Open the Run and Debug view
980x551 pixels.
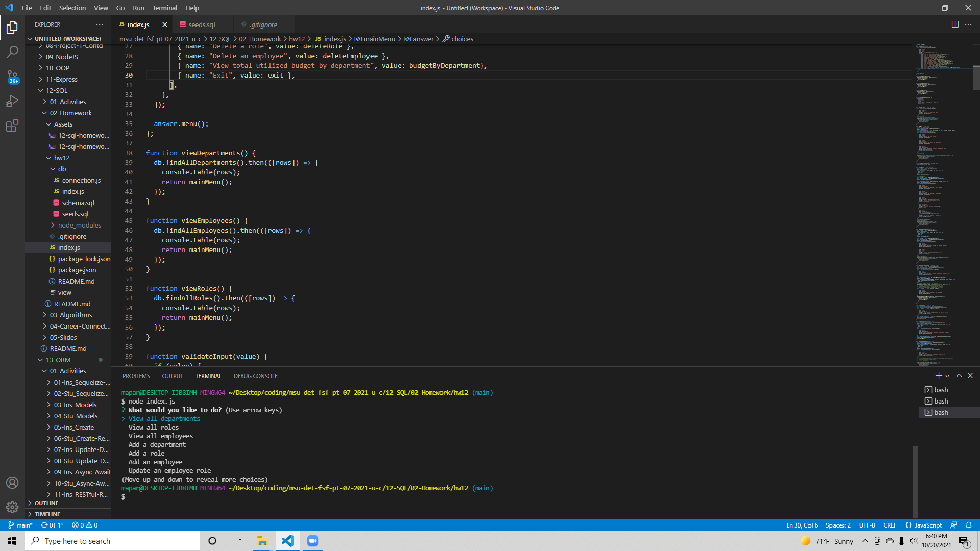click(x=12, y=101)
